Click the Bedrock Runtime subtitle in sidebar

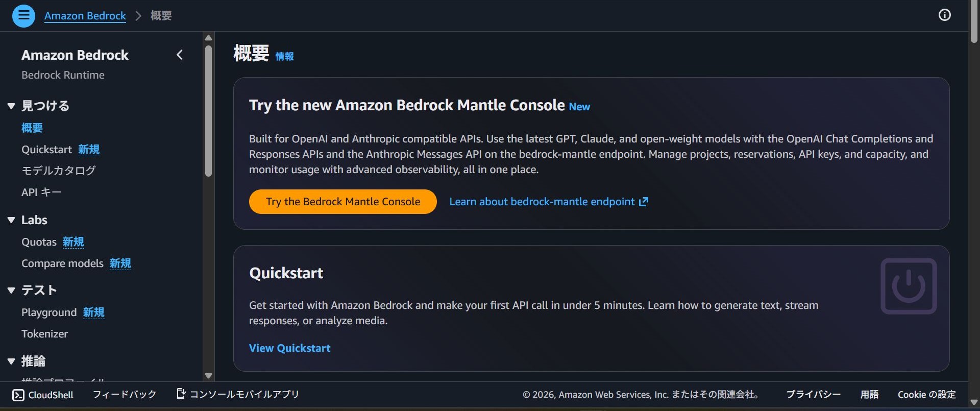click(63, 75)
